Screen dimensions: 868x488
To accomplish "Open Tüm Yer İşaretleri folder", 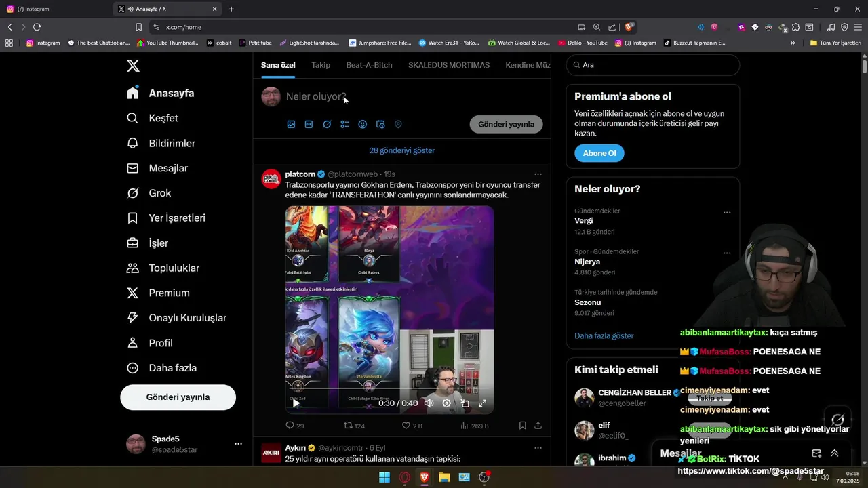I will [835, 43].
